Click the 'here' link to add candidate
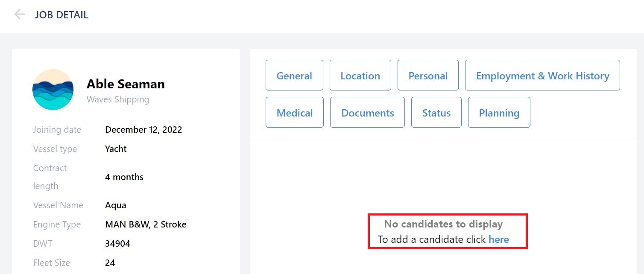Viewport: 644px width, 274px height. click(499, 239)
